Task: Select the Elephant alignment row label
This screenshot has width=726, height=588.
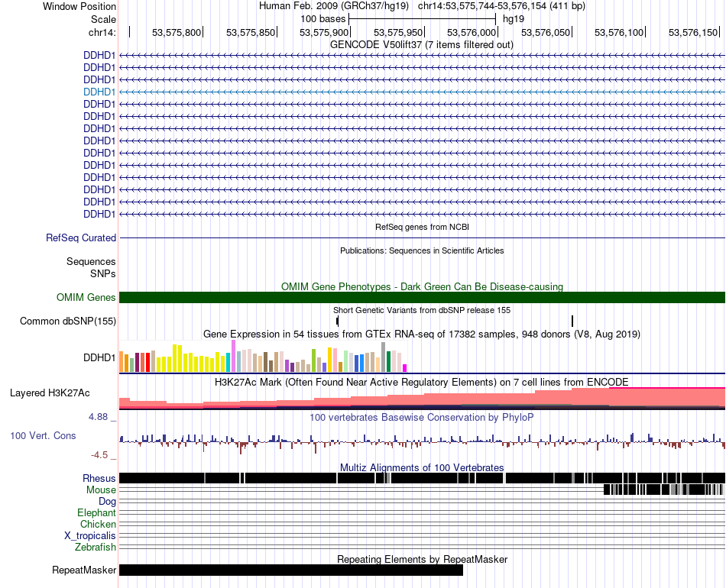Action: pos(97,512)
